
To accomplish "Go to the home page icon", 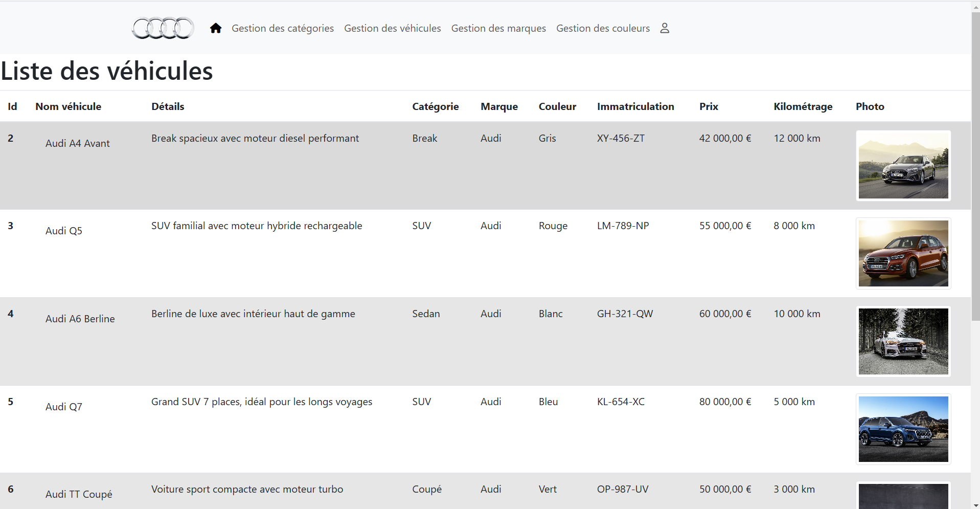I will (216, 28).
